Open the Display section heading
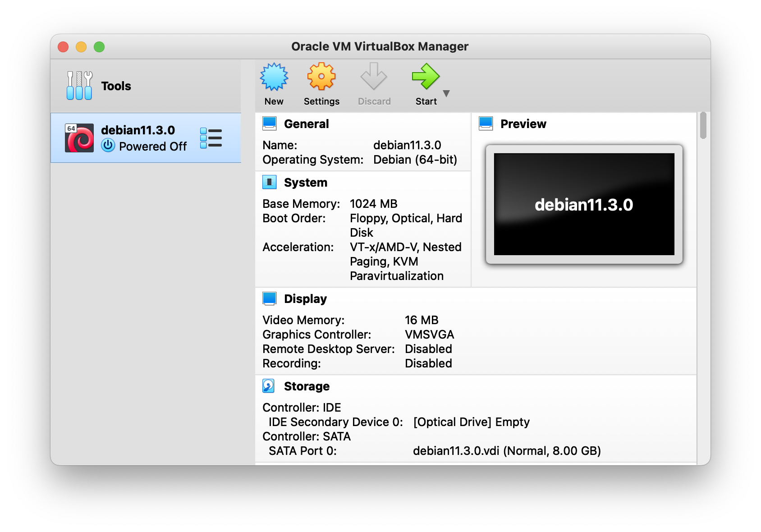 pyautogui.click(x=305, y=299)
